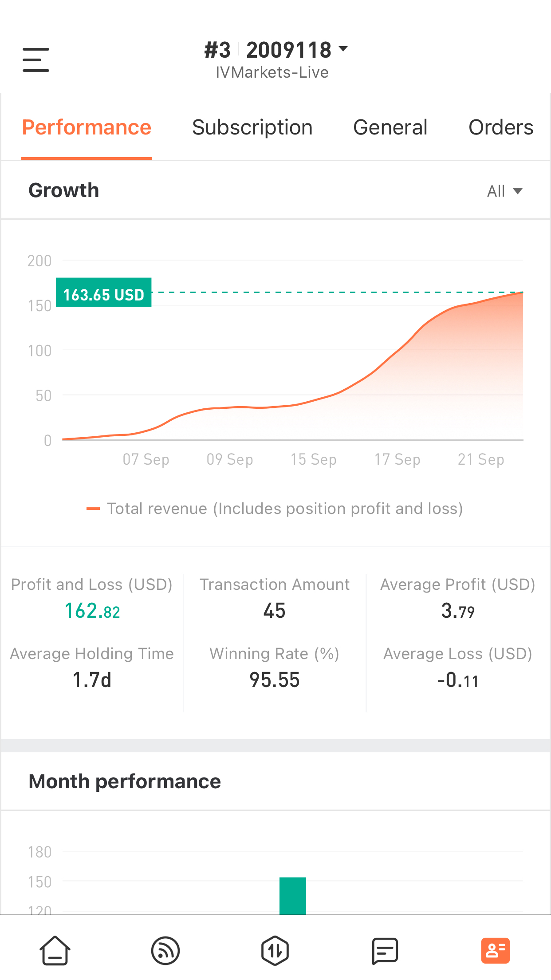551x980 pixels.
Task: Toggle the Total revenue legend item
Action: point(275,509)
